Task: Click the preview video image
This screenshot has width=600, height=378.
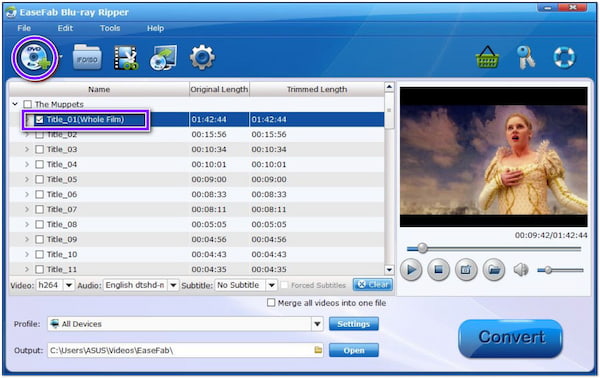Action: point(494,157)
